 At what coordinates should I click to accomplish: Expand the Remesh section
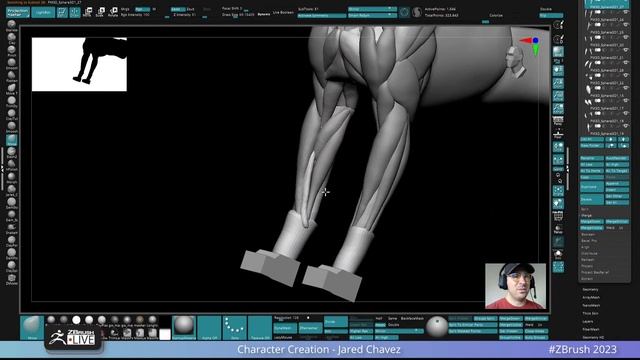[x=588, y=260]
